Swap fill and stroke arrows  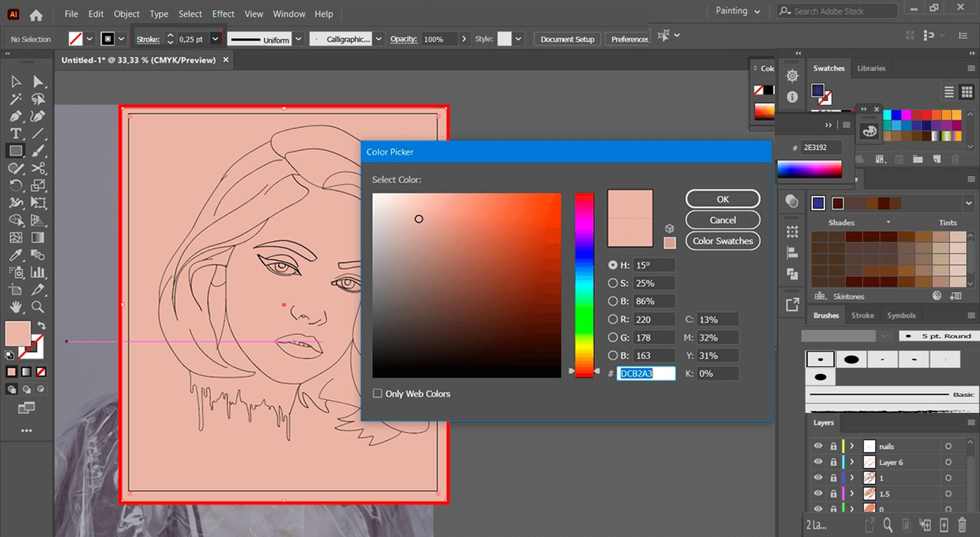(41, 327)
